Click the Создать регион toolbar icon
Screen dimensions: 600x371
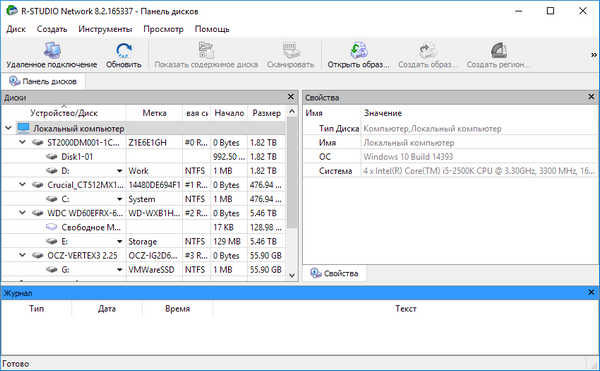(499, 50)
